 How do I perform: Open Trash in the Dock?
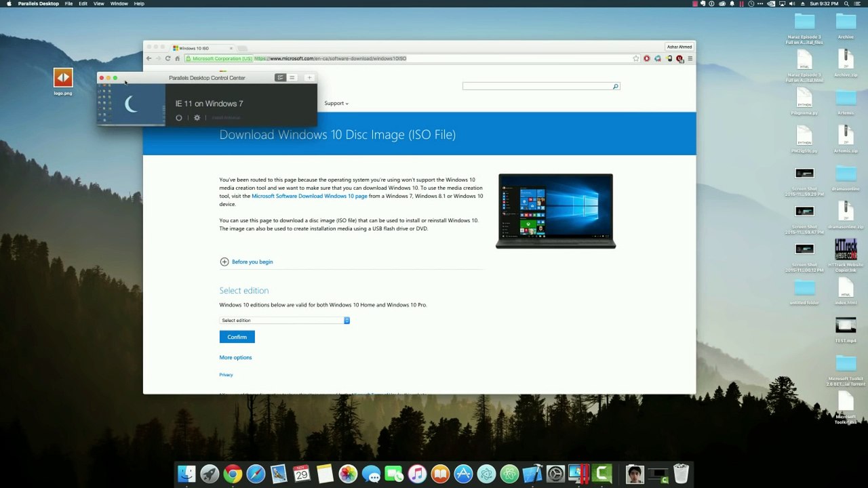(x=681, y=474)
